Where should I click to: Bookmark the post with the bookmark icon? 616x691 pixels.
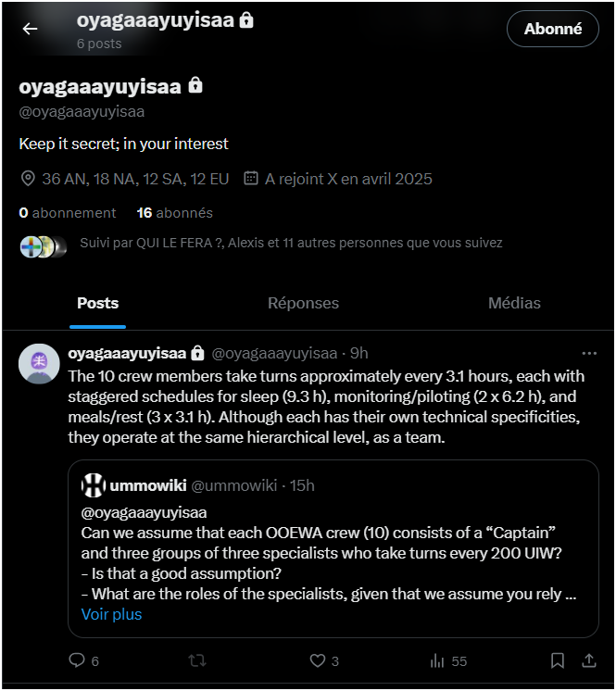(x=558, y=660)
